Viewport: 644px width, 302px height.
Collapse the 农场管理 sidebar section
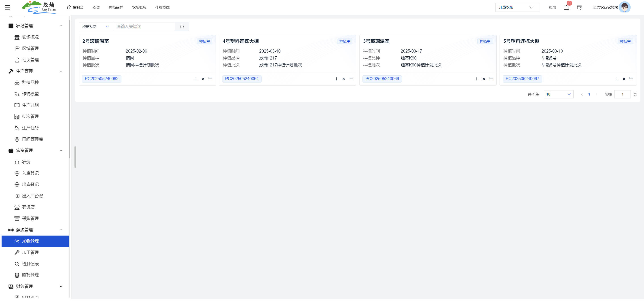pyautogui.click(x=61, y=26)
